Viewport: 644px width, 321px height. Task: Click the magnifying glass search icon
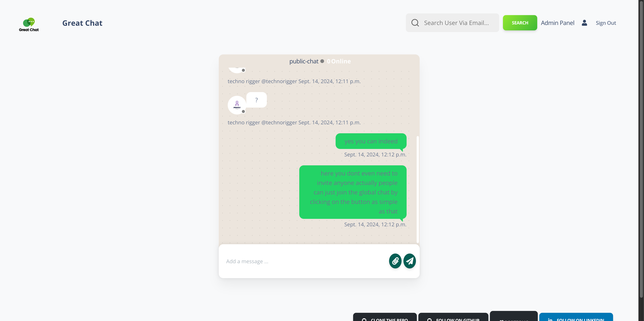(415, 23)
